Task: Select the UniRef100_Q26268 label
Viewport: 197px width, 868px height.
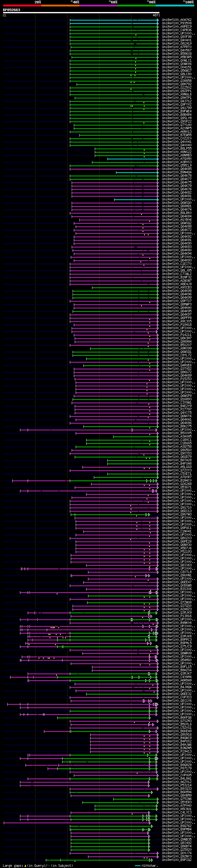Action: click(x=177, y=484)
